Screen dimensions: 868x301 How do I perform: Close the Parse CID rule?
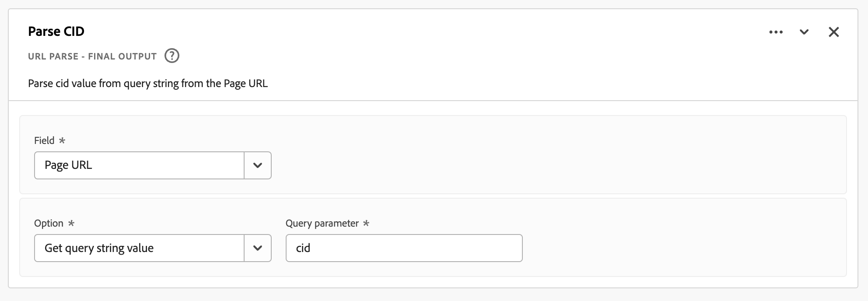(834, 32)
